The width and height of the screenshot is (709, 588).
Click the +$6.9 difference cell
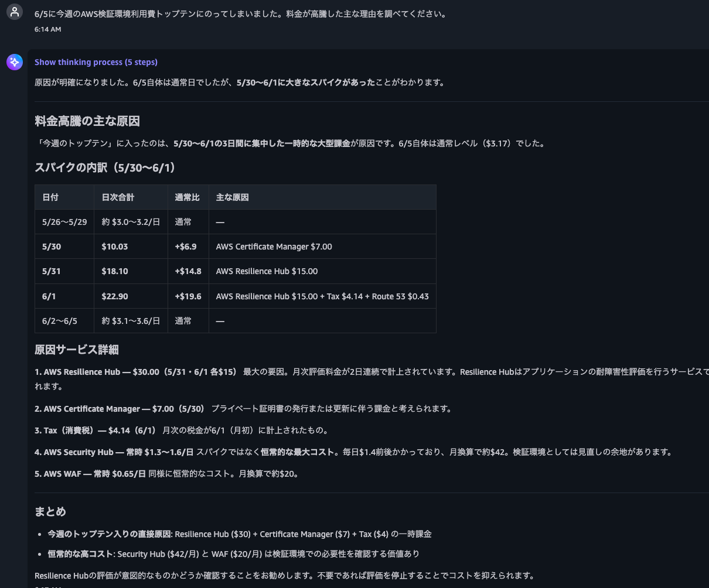pyautogui.click(x=188, y=247)
